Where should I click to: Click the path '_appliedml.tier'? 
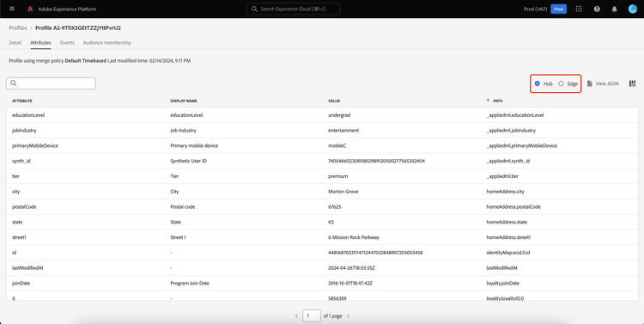click(x=503, y=176)
